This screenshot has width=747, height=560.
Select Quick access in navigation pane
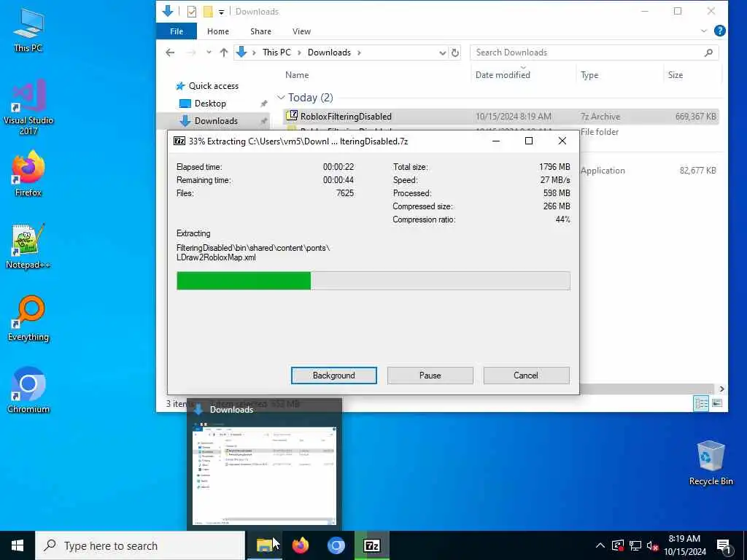(x=213, y=86)
